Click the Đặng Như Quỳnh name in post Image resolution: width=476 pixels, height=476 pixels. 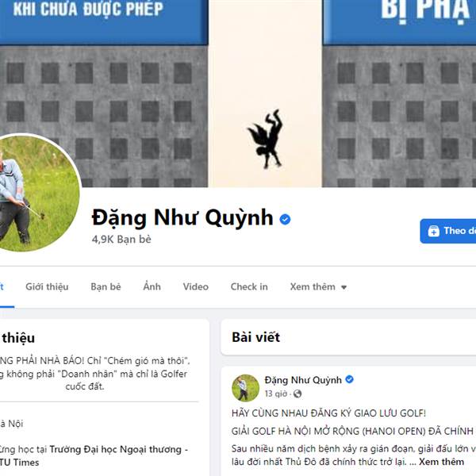pos(303,380)
